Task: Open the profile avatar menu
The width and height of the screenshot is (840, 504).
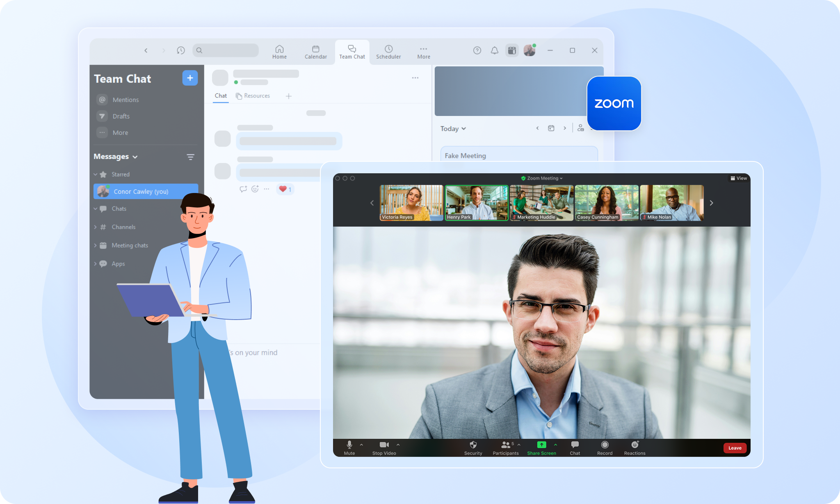Action: click(x=530, y=50)
